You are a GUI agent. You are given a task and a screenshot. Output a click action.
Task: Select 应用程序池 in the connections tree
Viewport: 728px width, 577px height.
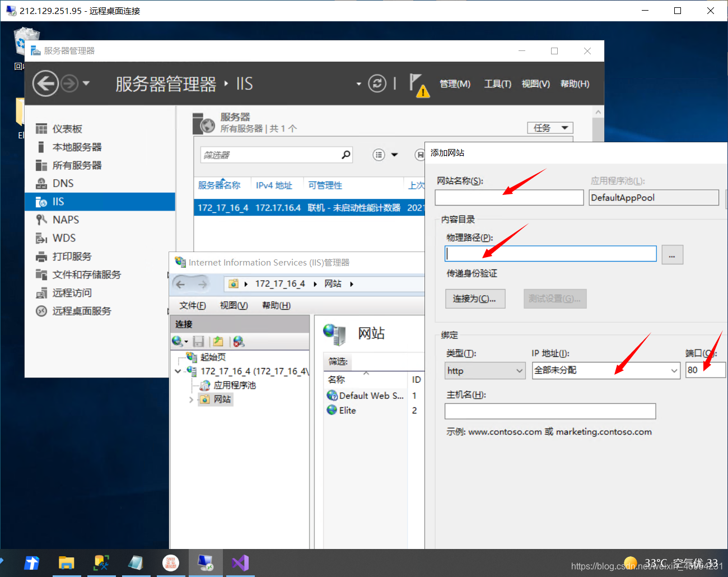click(x=228, y=385)
